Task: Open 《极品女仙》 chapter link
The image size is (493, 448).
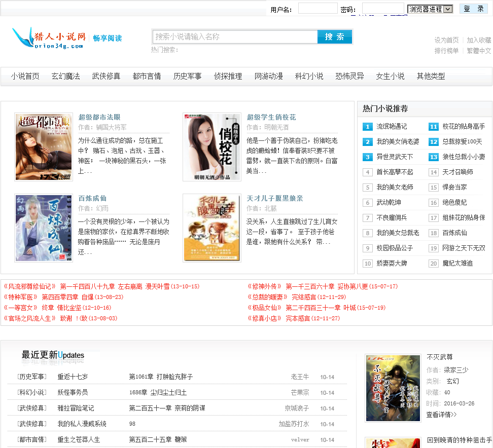Action: coord(316,308)
